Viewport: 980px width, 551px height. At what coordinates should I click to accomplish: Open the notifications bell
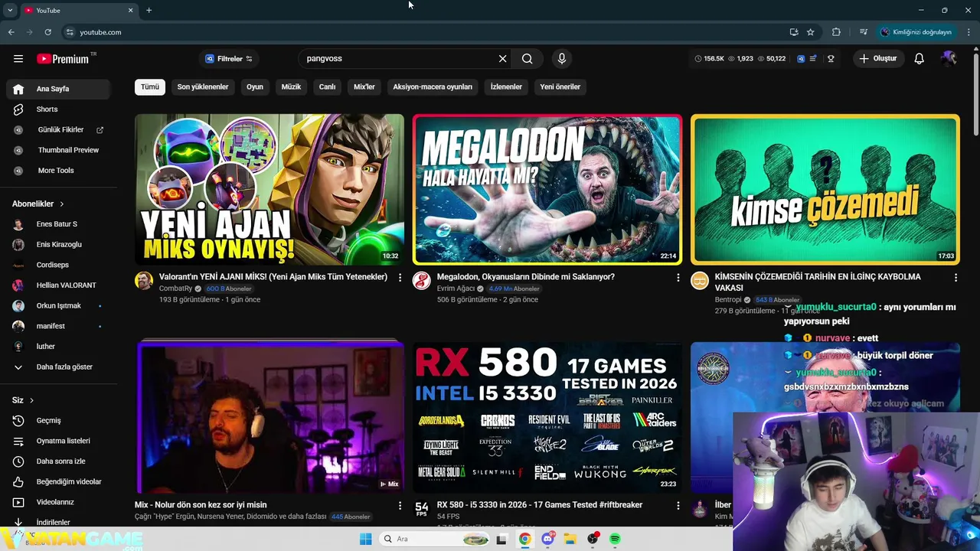coord(919,59)
